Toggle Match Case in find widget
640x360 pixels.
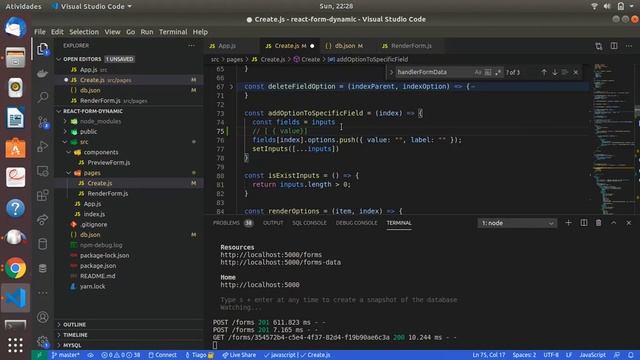pos(478,72)
